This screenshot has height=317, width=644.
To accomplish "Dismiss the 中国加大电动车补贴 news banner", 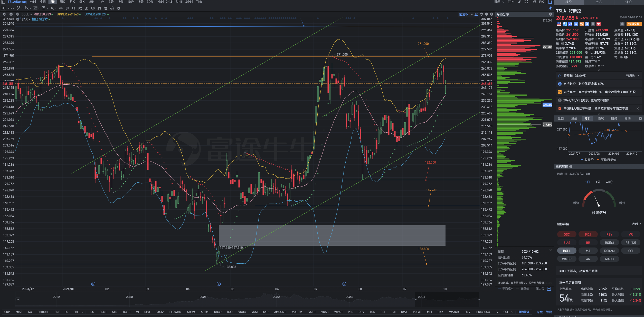I will click(638, 108).
